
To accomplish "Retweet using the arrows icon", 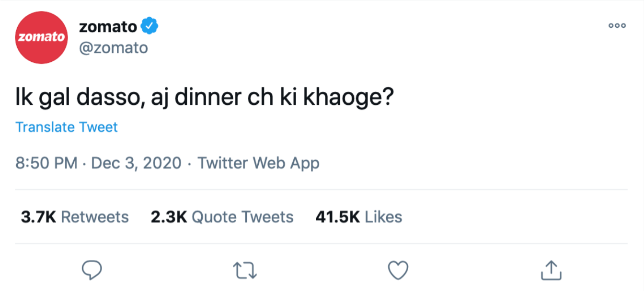I will 245,270.
